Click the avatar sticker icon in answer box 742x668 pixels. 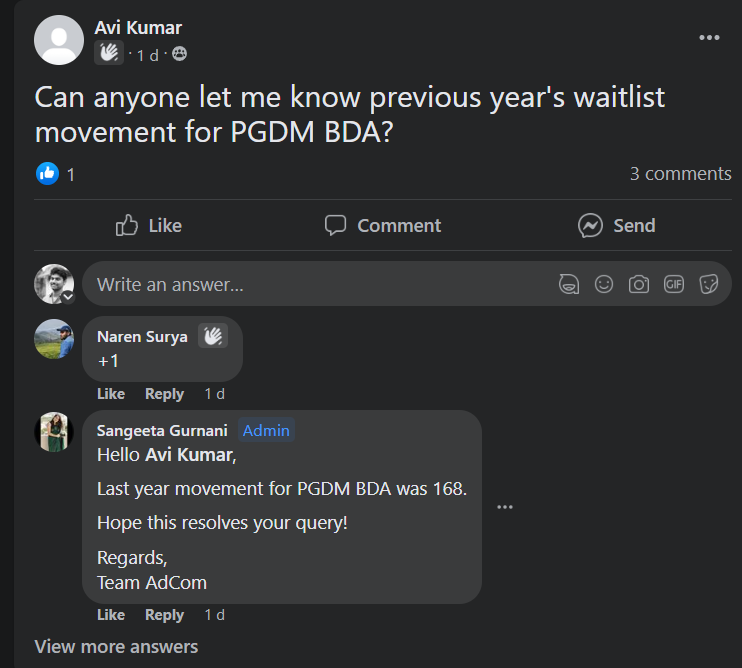(569, 284)
